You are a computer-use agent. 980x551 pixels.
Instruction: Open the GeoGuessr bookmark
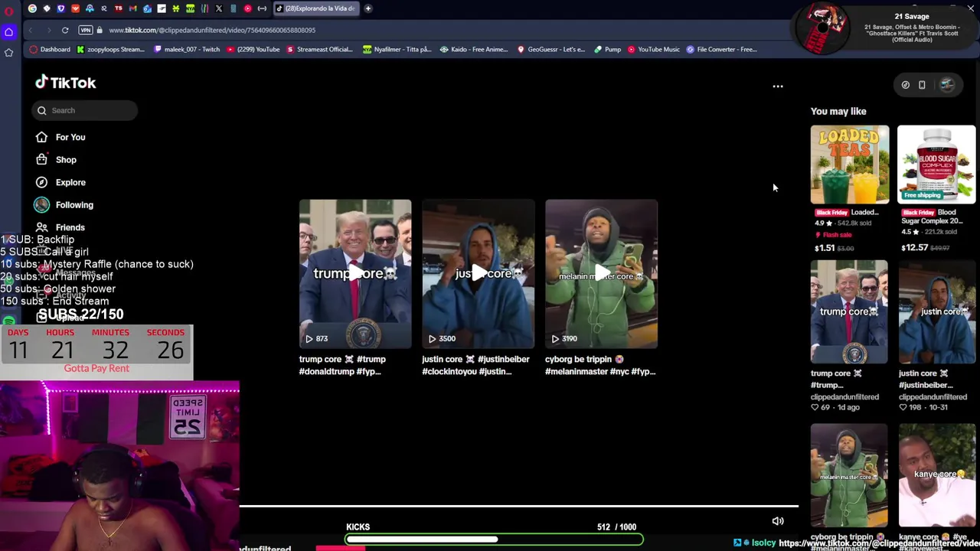coord(551,49)
